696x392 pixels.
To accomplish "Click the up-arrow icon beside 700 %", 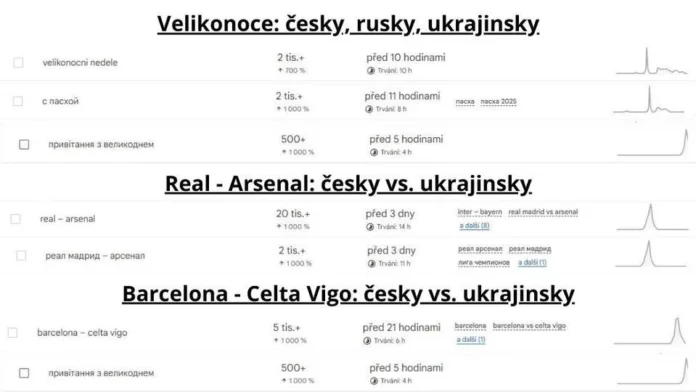I will coord(281,70).
